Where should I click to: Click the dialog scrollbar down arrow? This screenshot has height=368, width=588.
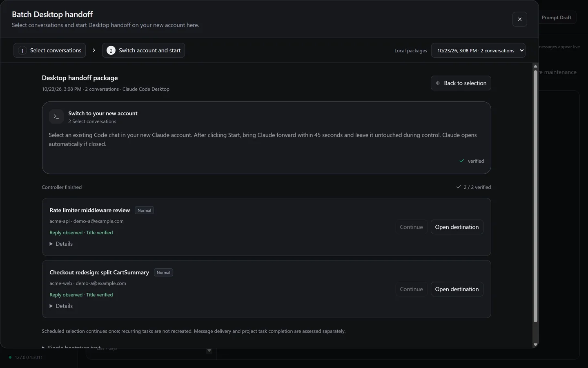click(535, 345)
